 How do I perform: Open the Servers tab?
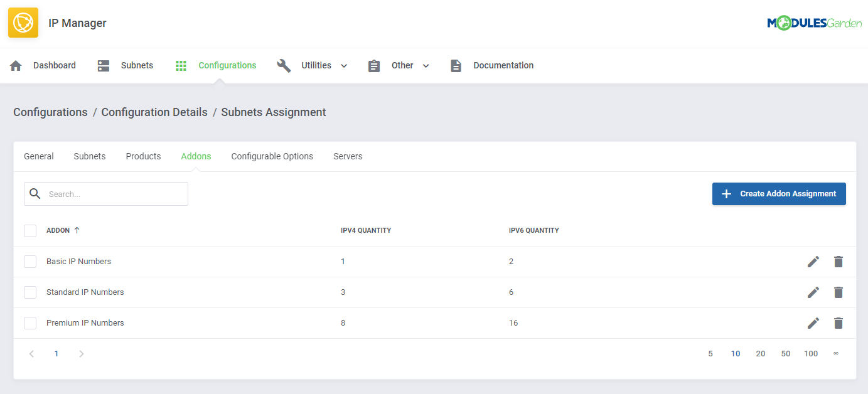pyautogui.click(x=348, y=156)
